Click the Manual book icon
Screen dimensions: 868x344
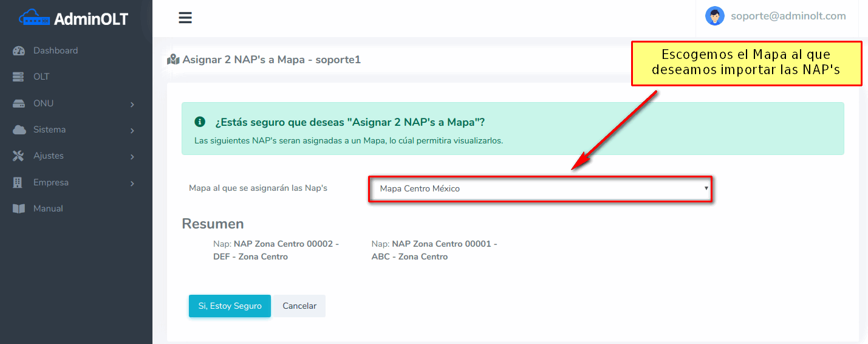19,209
